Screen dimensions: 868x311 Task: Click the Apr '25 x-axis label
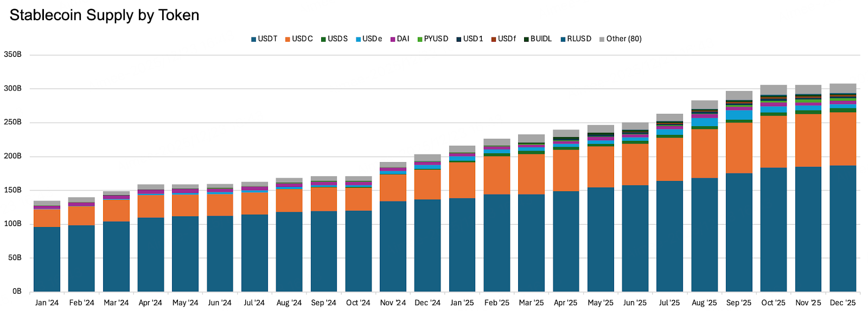pyautogui.click(x=566, y=303)
